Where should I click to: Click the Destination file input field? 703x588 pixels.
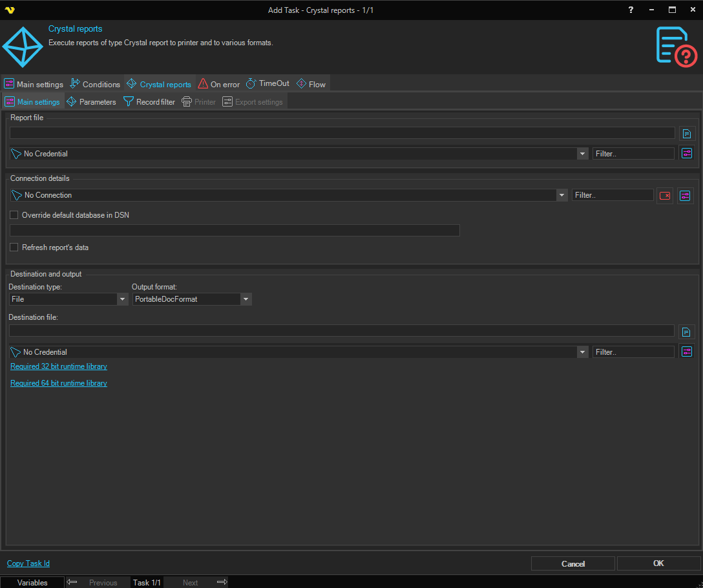point(341,331)
